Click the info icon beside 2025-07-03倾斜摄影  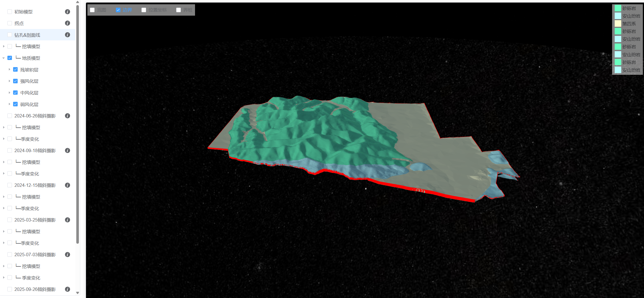click(67, 254)
